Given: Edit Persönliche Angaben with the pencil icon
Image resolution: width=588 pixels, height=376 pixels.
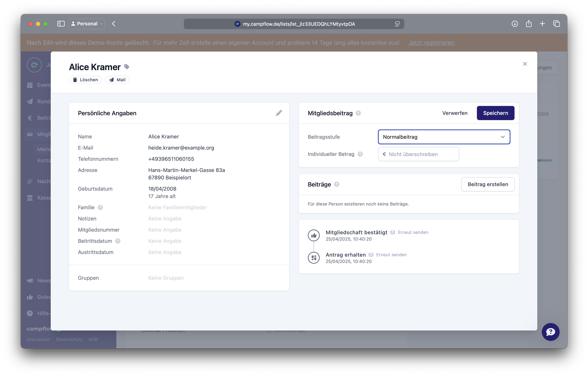Looking at the screenshot, I should [279, 113].
